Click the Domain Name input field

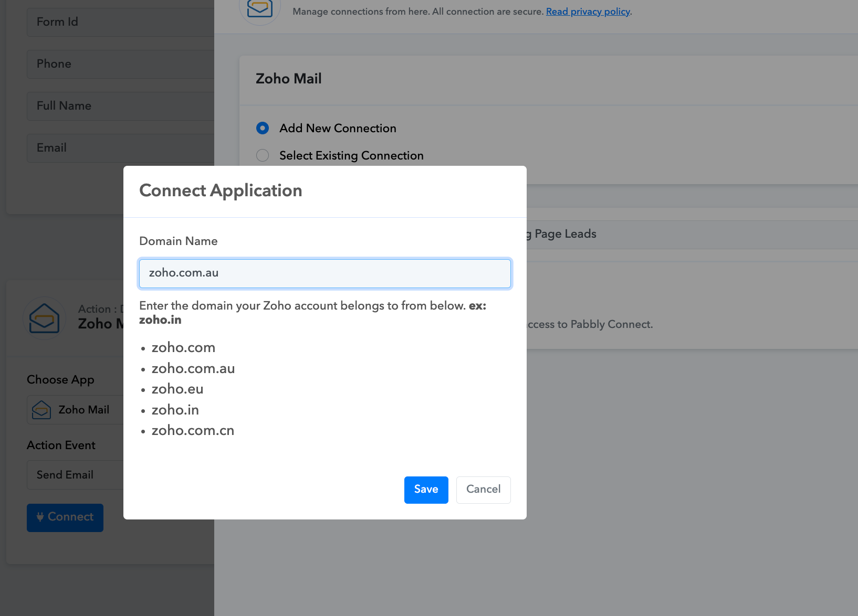(x=325, y=273)
